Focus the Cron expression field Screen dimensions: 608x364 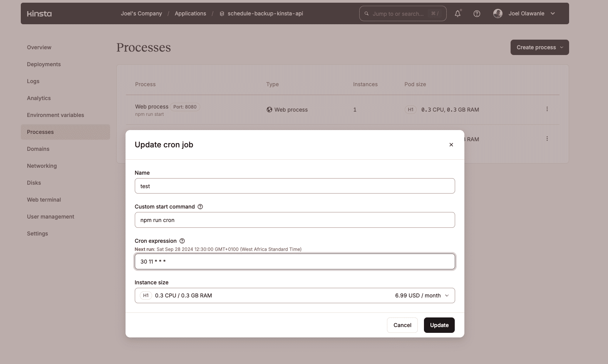(295, 262)
